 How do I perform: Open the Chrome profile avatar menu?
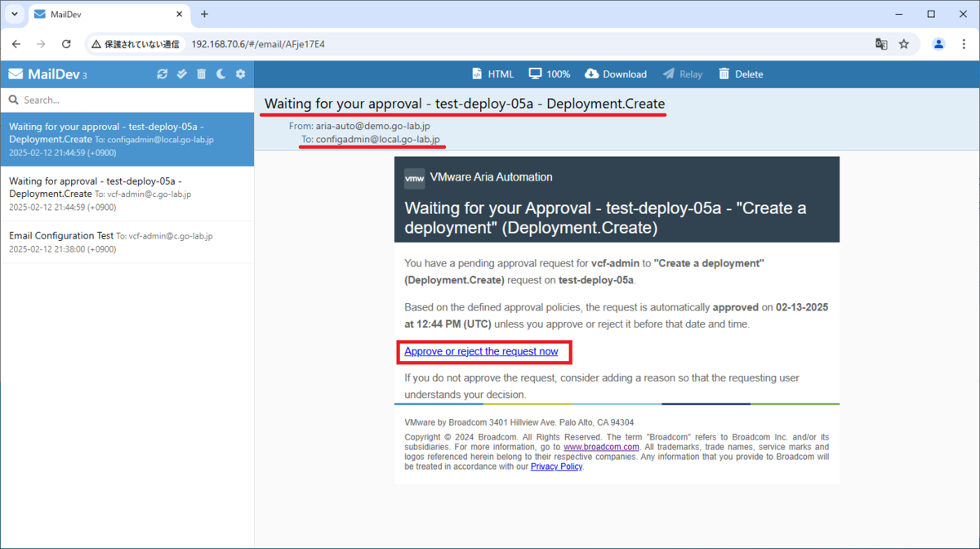(x=938, y=44)
